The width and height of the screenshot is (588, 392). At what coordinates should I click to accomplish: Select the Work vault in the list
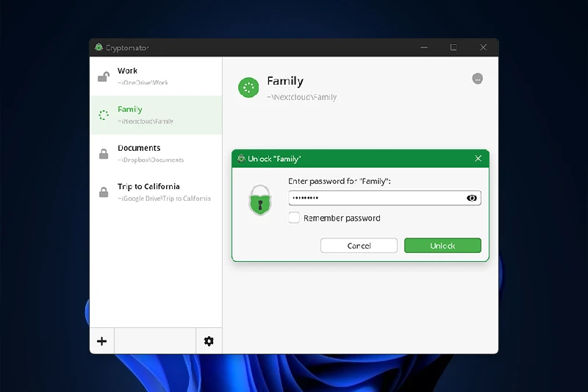[156, 76]
